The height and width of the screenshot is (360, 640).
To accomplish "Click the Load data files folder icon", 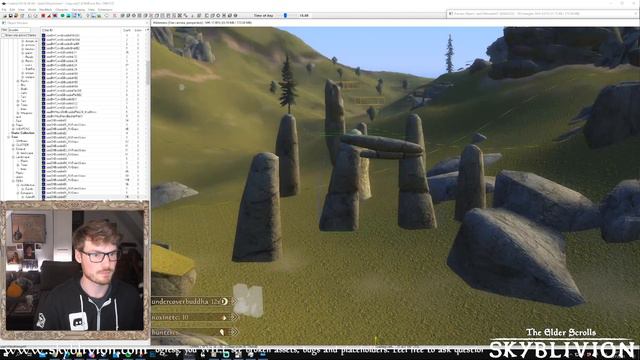I will (5, 16).
